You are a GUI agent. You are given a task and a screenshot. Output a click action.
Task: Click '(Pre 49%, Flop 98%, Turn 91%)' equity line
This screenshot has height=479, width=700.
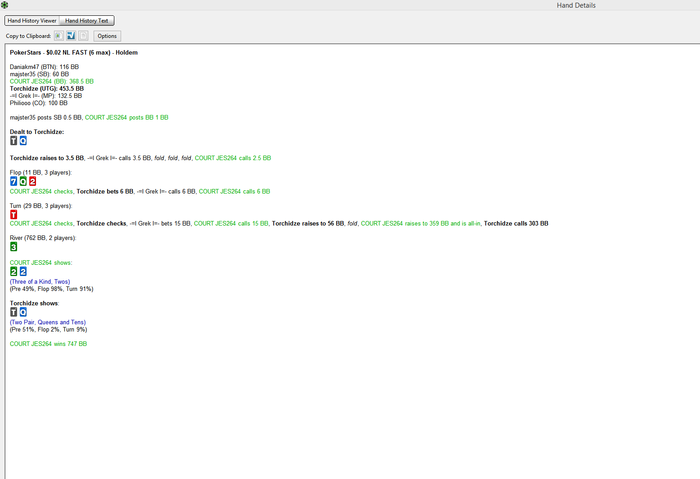point(52,289)
